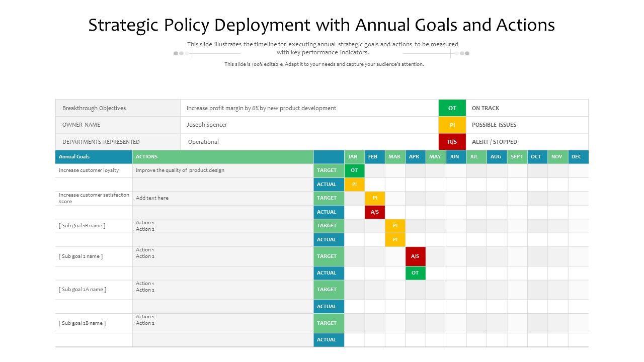Select the FEB month header
Image resolution: width=644 pixels, height=362 pixels.
[x=375, y=157]
